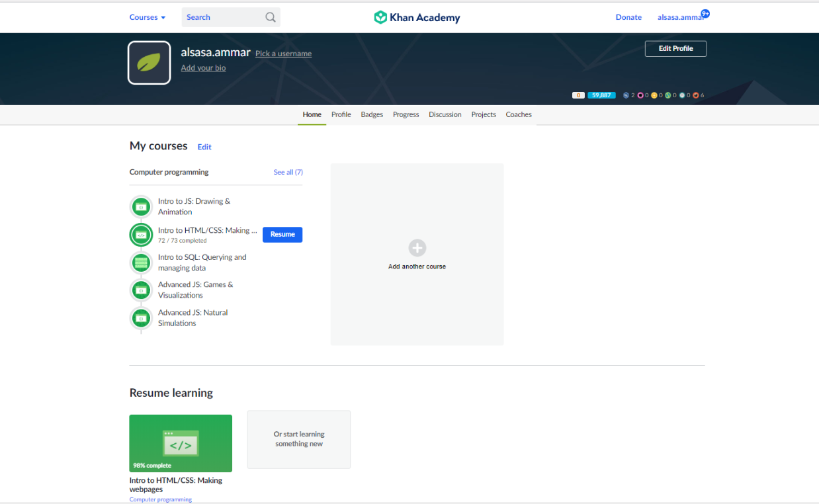Open the Donate link

tap(628, 17)
